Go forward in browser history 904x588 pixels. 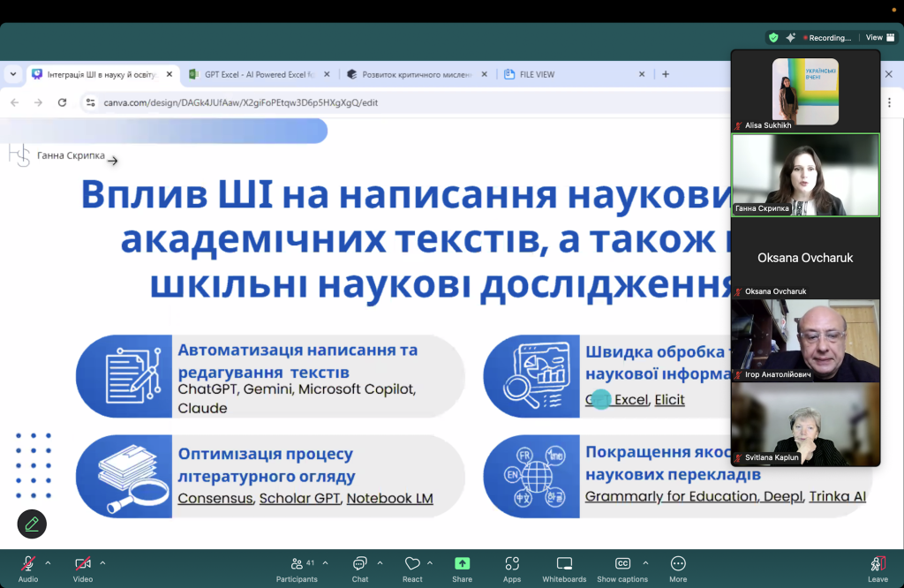point(38,102)
